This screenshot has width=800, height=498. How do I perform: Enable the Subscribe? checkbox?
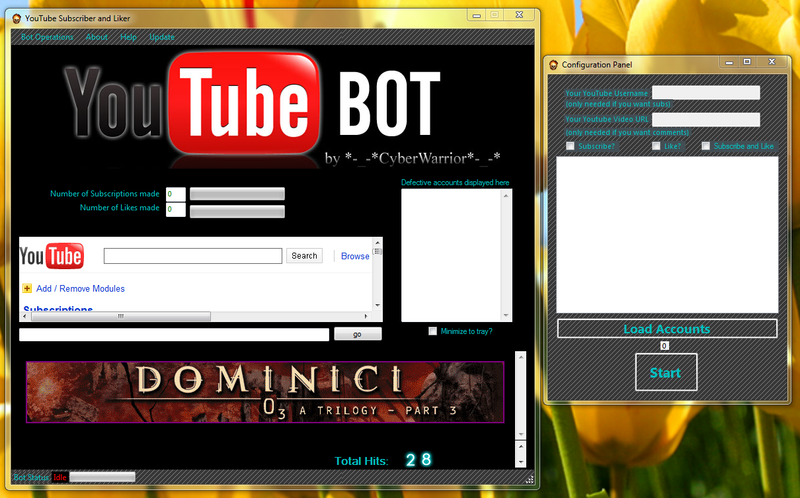[x=570, y=146]
